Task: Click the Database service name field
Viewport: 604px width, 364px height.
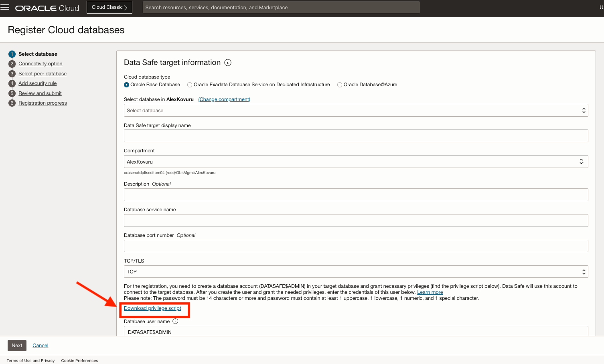Action: (x=356, y=220)
